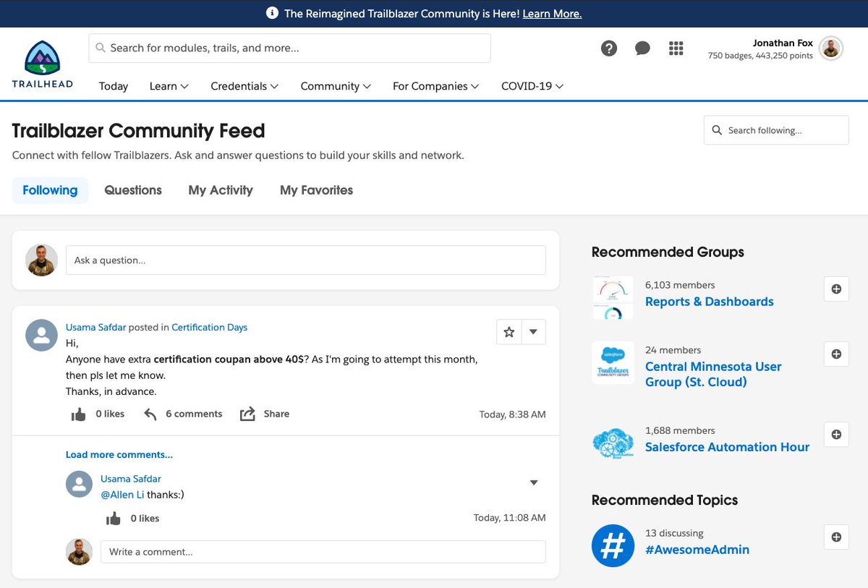The image size is (868, 588).
Task: Click the 6 comments link
Action: tap(194, 414)
